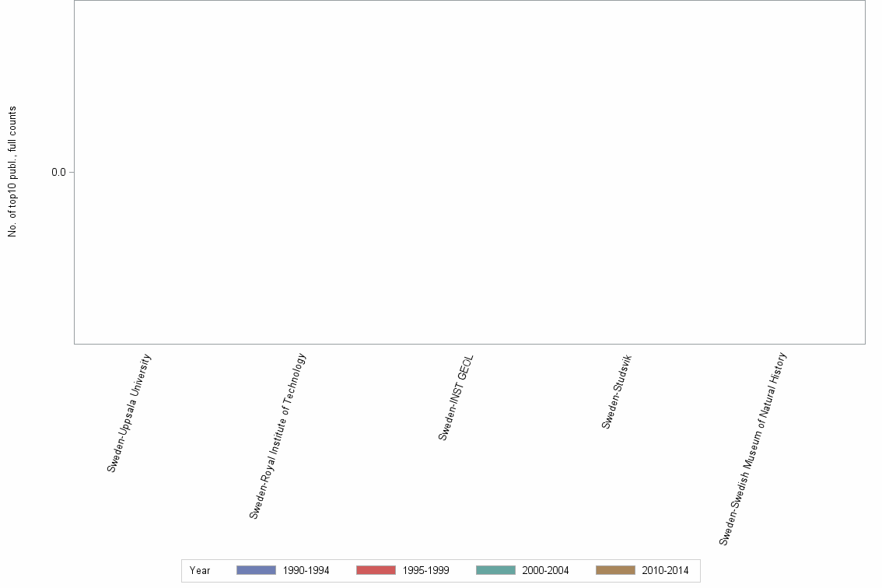Click the red 1995-1999 legend color swatch

tap(375, 570)
